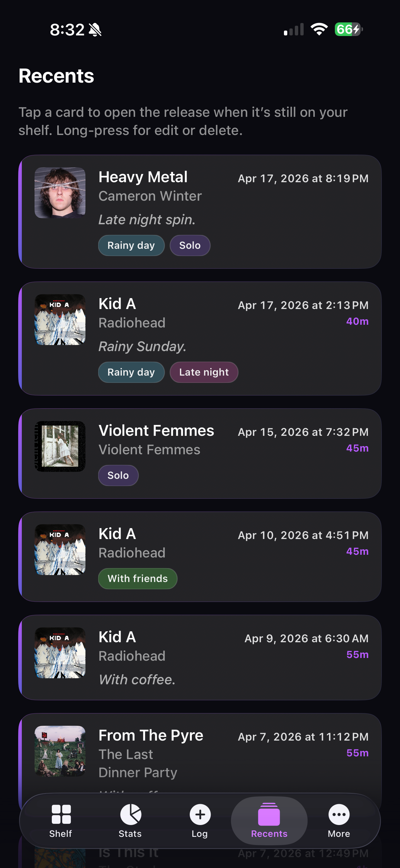Tap the Solo tag on Violent Femmes

tap(118, 475)
